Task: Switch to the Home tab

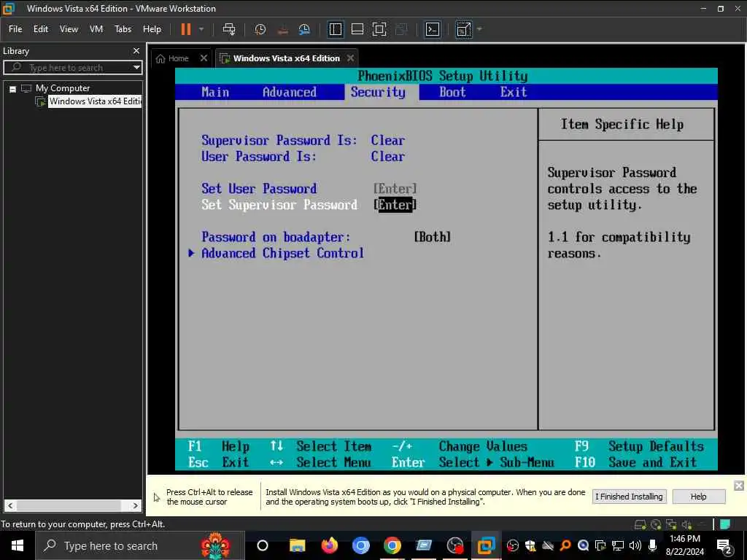Action: (x=172, y=58)
